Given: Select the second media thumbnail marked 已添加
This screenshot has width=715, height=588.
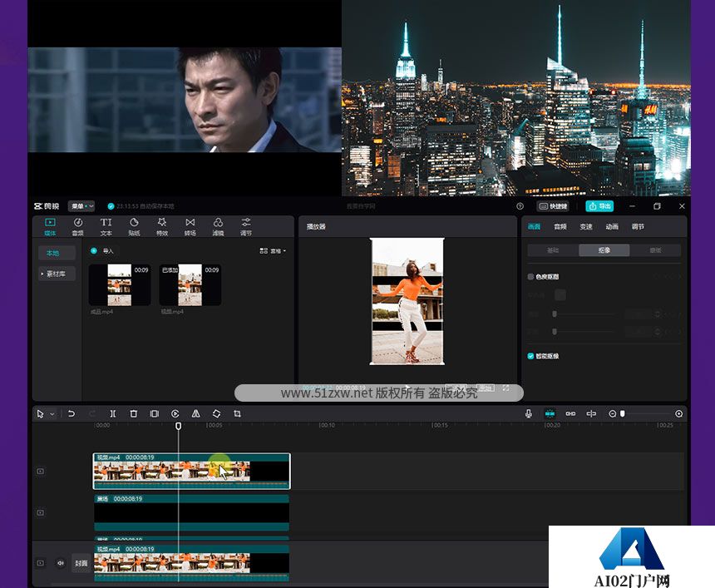Looking at the screenshot, I should [190, 284].
